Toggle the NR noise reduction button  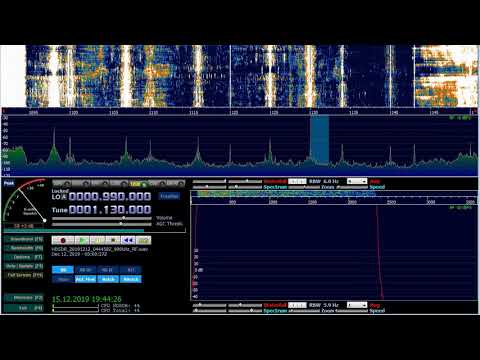[63, 270]
